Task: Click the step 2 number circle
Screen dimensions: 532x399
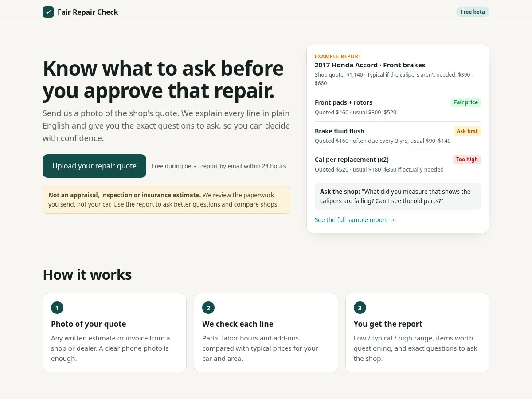Action: point(208,308)
